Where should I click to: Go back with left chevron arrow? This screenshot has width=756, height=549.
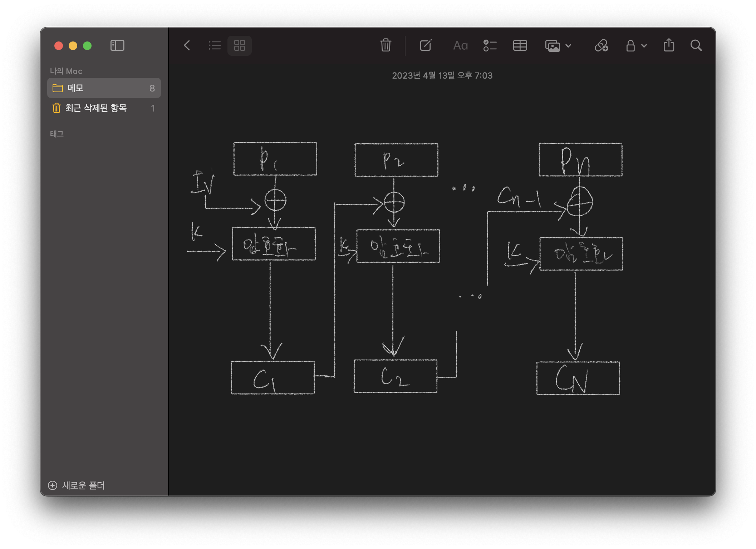coord(187,45)
